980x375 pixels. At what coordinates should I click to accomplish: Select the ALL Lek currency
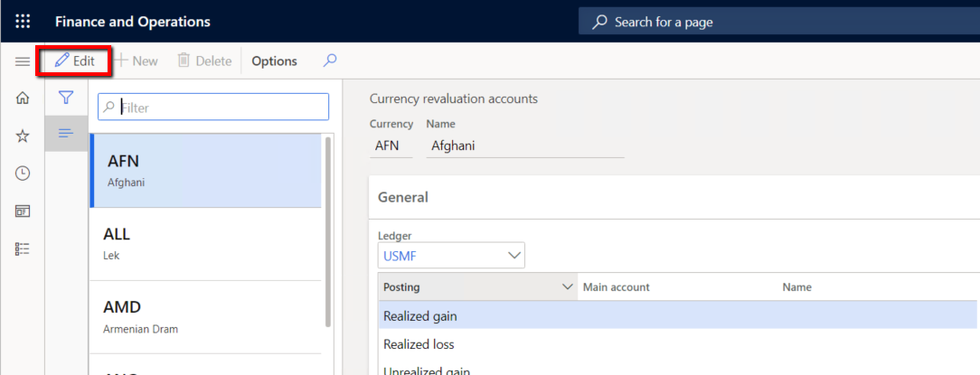pos(205,244)
